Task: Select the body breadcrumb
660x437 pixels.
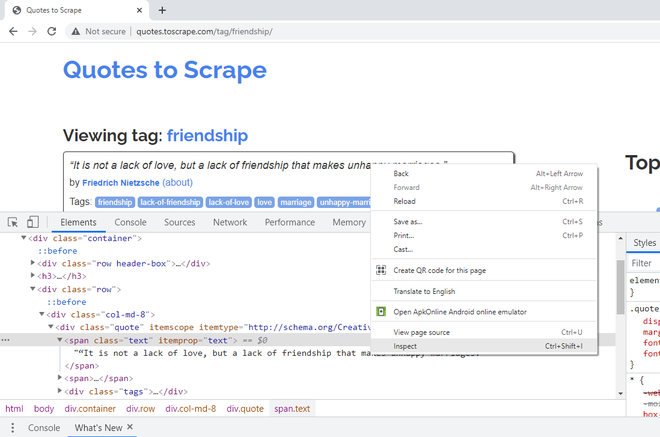Action: pyautogui.click(x=44, y=409)
